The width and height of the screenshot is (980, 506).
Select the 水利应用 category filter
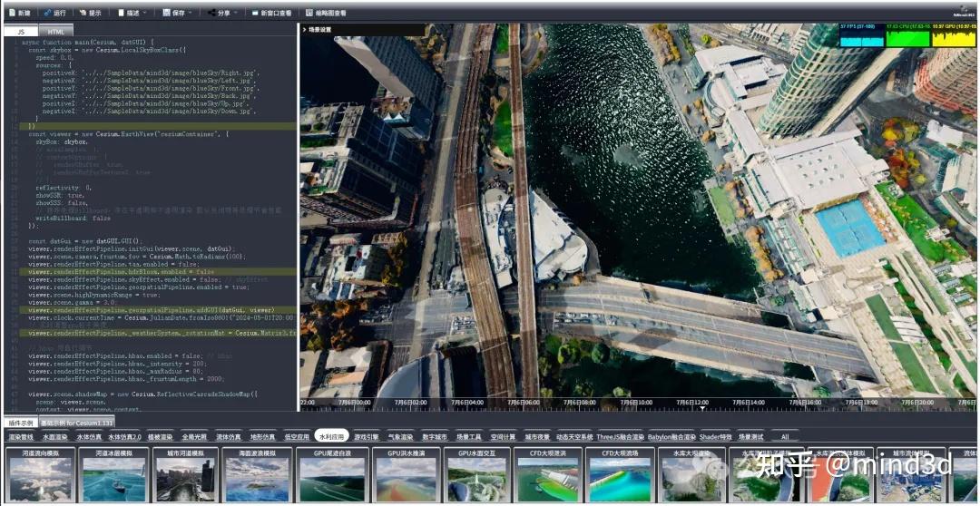331,436
